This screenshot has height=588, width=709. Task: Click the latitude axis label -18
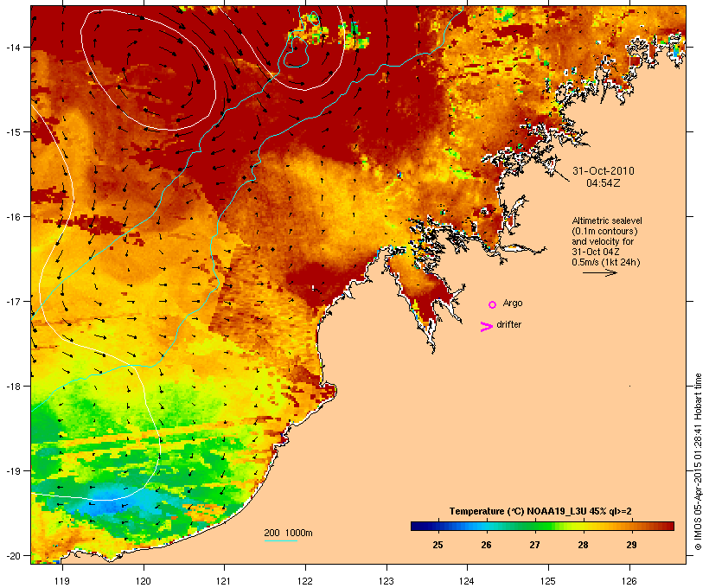click(x=12, y=387)
